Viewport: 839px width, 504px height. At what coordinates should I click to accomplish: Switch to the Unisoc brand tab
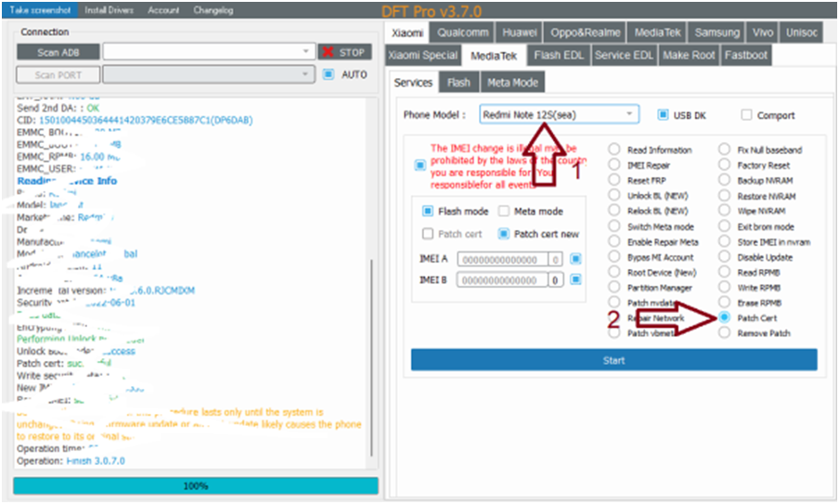pyautogui.click(x=801, y=32)
